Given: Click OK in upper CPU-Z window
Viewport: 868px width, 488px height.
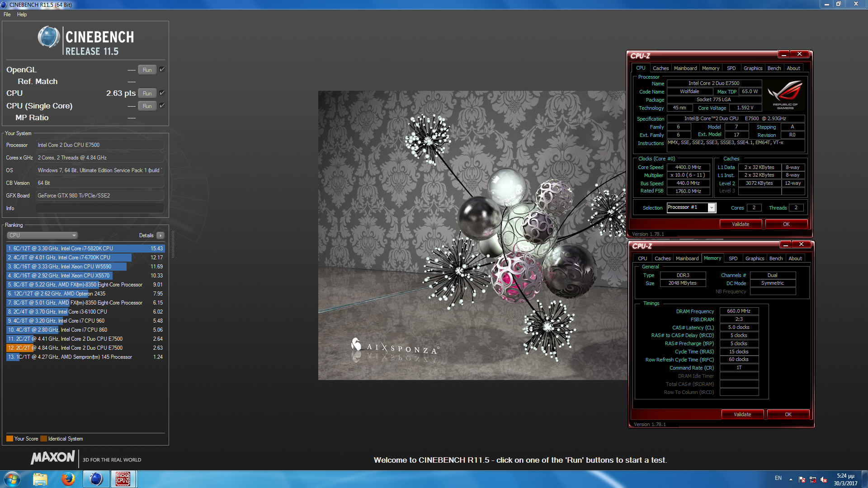Looking at the screenshot, I should point(786,224).
